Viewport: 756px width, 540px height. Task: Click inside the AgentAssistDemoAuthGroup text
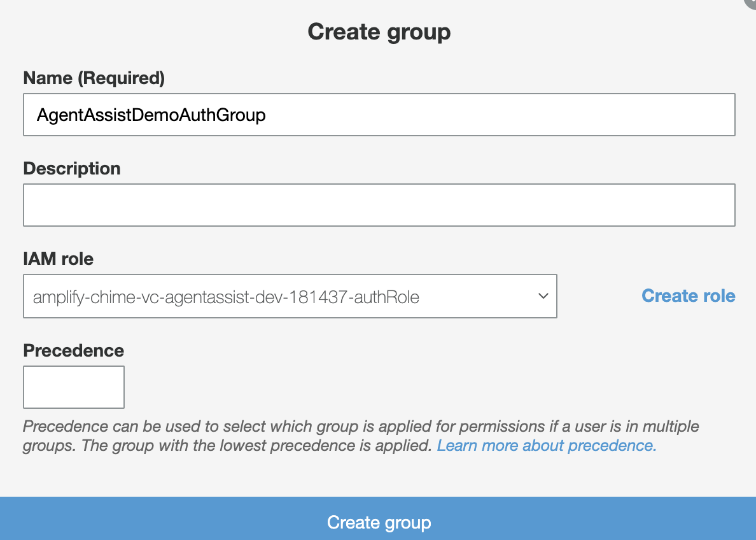tap(151, 115)
